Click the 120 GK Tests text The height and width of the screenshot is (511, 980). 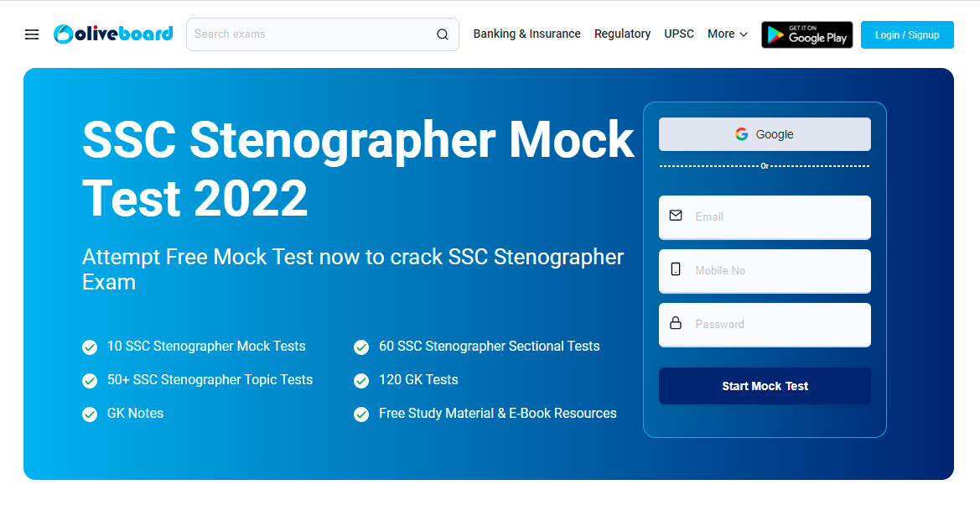[419, 380]
